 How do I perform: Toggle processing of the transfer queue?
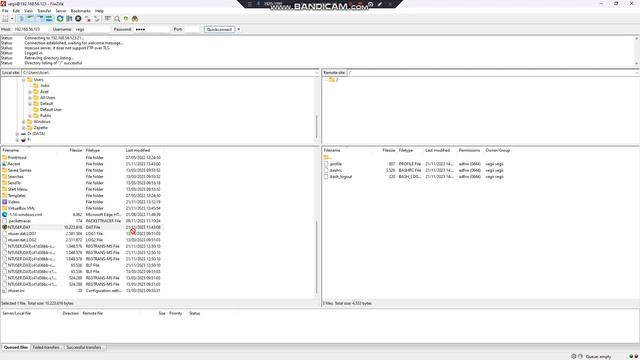click(x=69, y=19)
